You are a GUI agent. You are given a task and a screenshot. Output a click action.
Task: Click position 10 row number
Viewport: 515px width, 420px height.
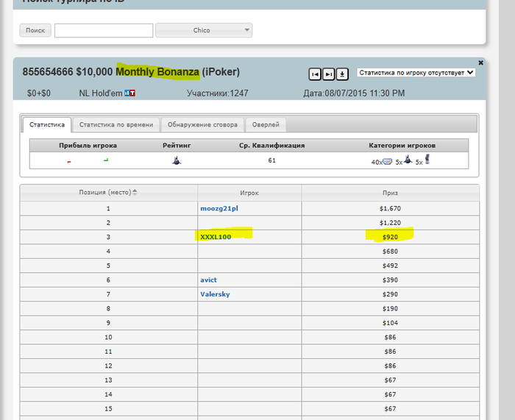point(108,337)
